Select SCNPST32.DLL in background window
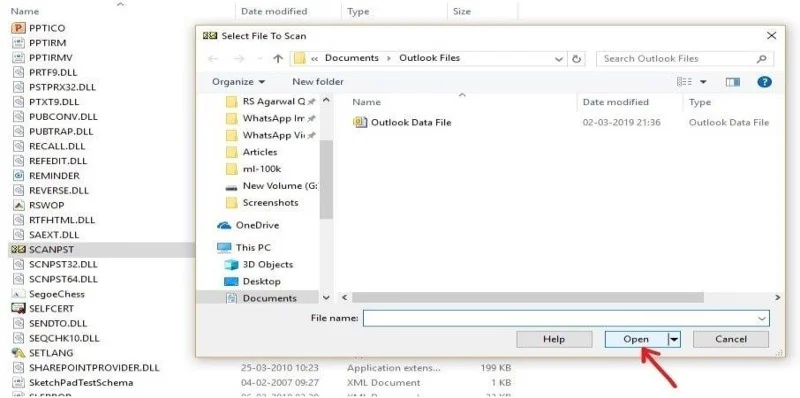This screenshot has height=398, width=800. [x=55, y=264]
